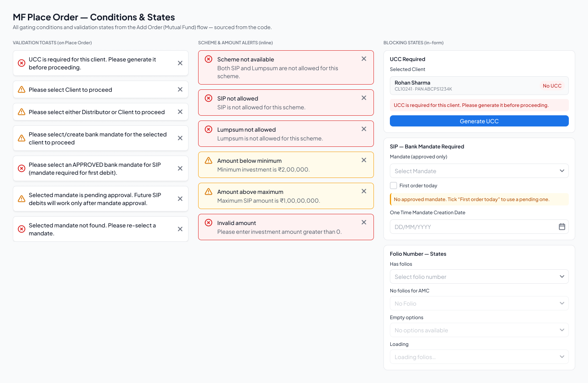Dismiss the 'Invalid amount' alert
Screen dimensions: 588x383
(364, 222)
